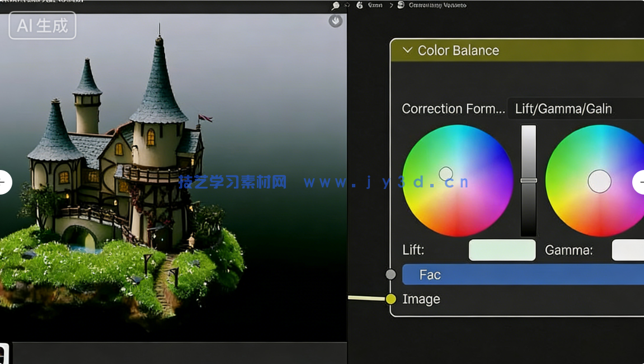Click the node tree icon in the breadcrumb
The height and width of the screenshot is (364, 644).
[x=401, y=5]
